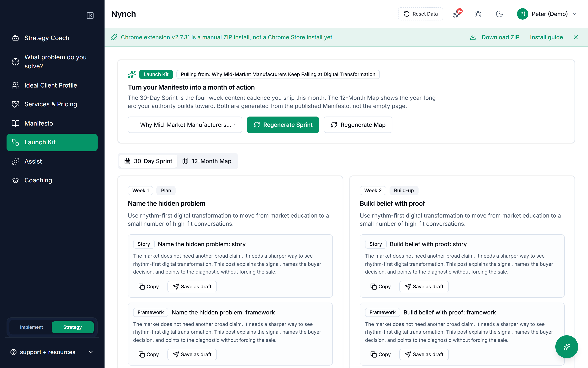Click the P( user avatar
This screenshot has width=588, height=368.
click(522, 14)
